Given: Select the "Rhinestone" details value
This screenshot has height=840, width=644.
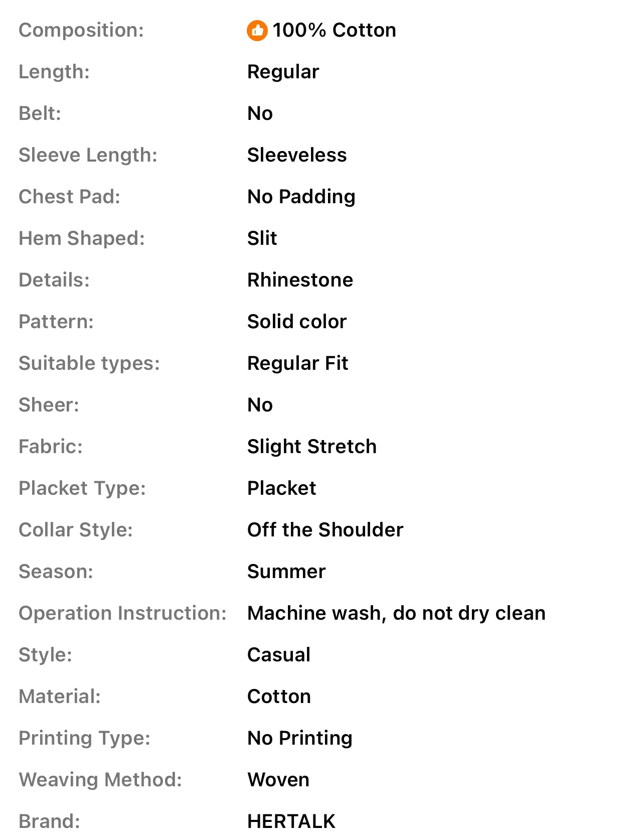Looking at the screenshot, I should [300, 280].
